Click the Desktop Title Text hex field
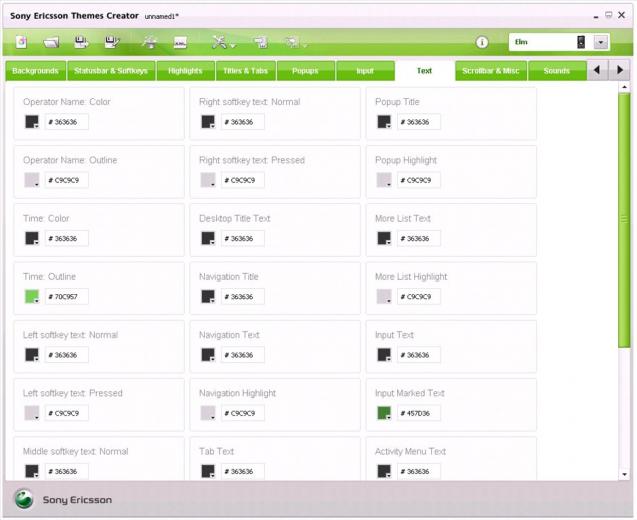 pos(243,238)
